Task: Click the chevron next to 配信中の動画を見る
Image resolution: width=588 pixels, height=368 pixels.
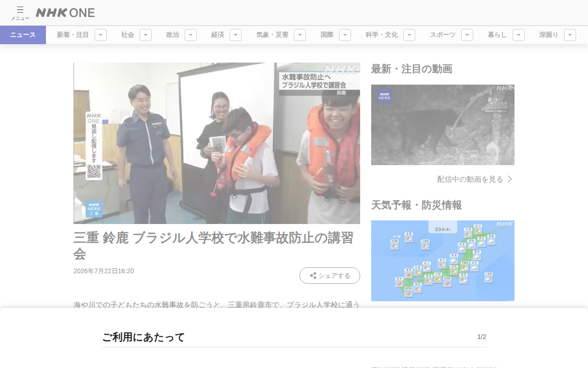Action: click(510, 179)
